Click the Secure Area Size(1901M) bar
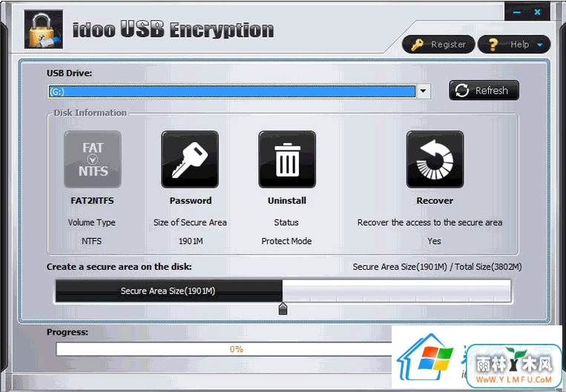Screen dimensions: 566x392 tap(168, 290)
